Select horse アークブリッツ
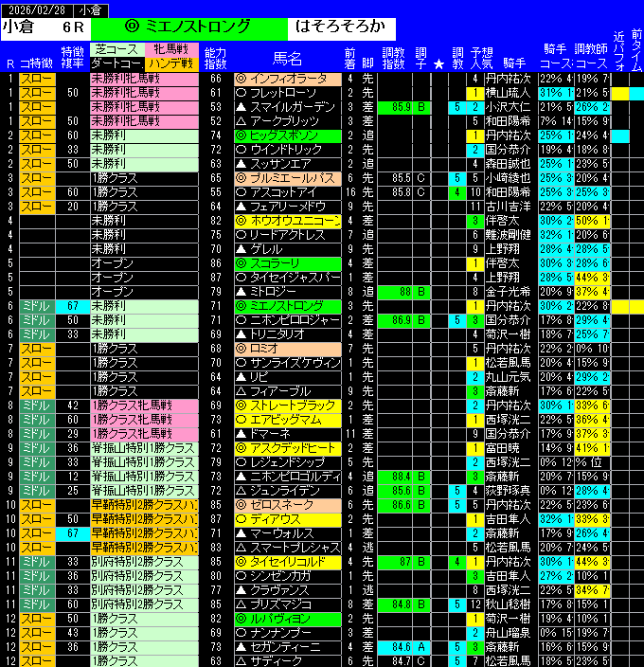This screenshot has height=667, width=644. 288,121
